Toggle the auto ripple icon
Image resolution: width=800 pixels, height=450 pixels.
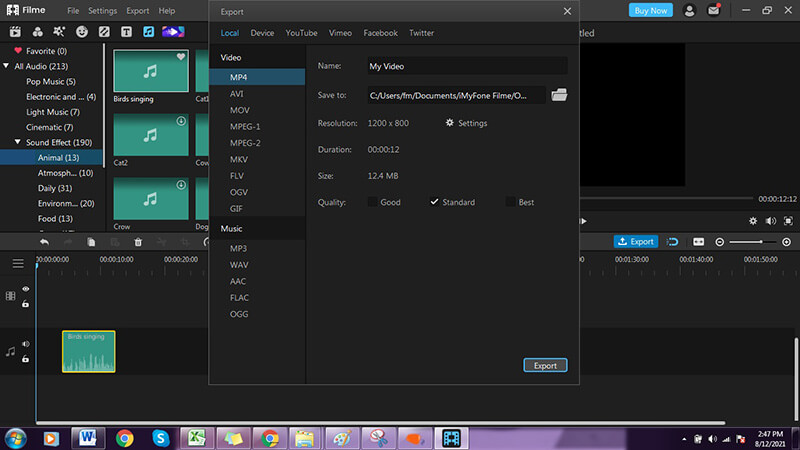click(672, 242)
